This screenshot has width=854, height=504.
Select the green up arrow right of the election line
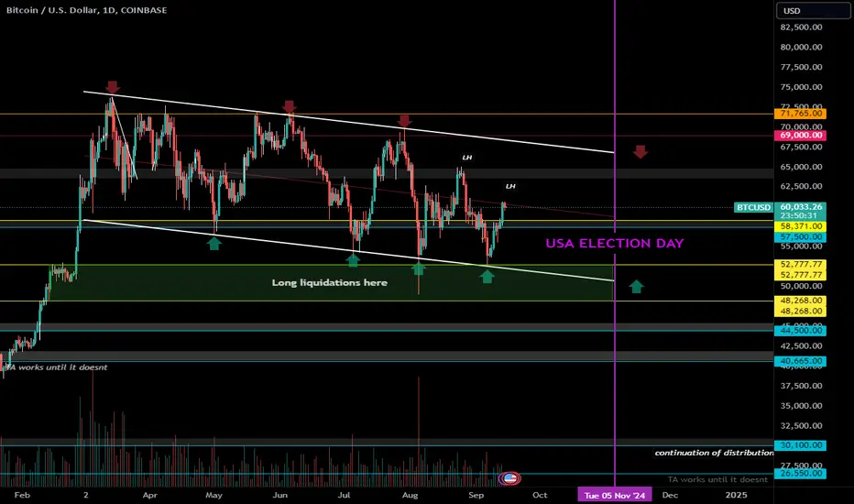(636, 287)
